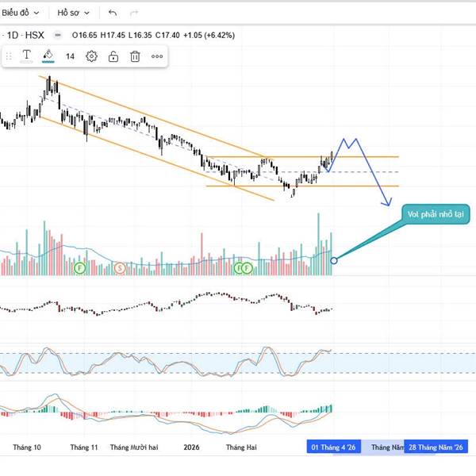This screenshot has width=476, height=476.
Task: Click the HSX exchange label
Action: coord(35,35)
